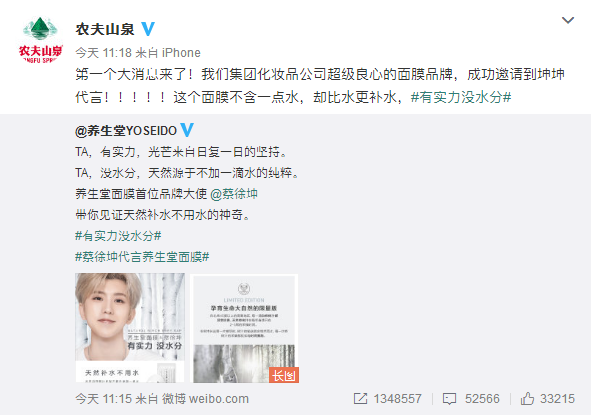Open the 农夫山泉 account name link
This screenshot has height=415, width=591.
pos(105,29)
